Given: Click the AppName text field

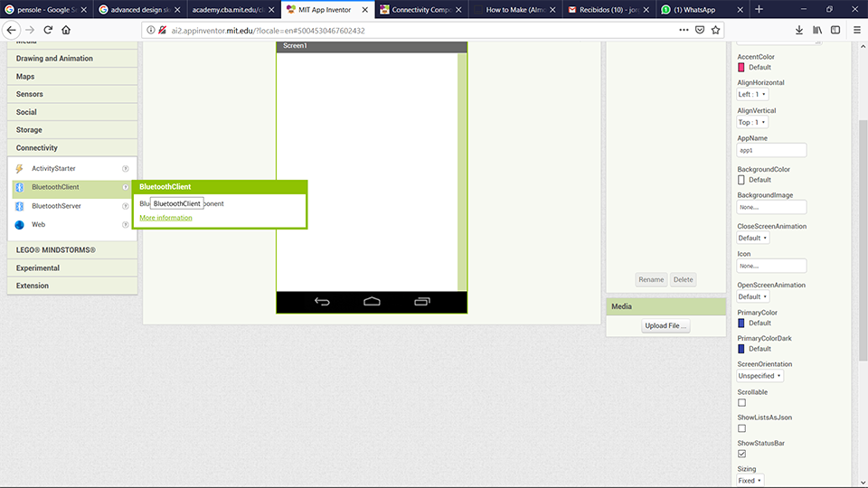Looking at the screenshot, I should coord(771,151).
